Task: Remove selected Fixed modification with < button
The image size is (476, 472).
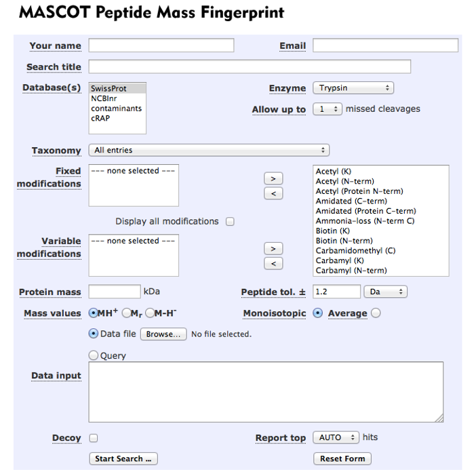Action: [273, 194]
